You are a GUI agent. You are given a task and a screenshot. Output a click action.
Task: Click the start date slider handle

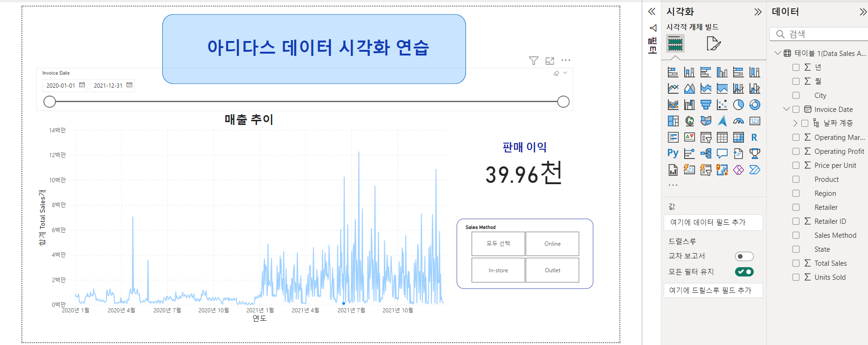(x=49, y=102)
